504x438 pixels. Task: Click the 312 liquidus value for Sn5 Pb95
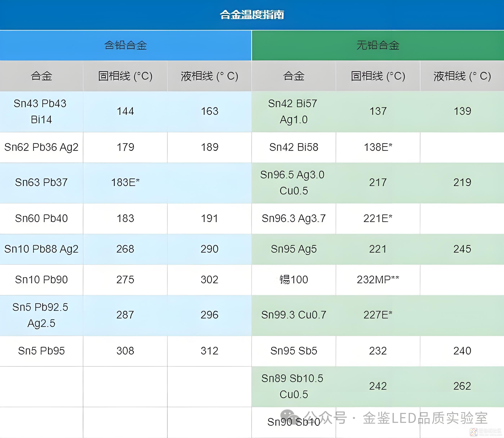click(x=209, y=351)
